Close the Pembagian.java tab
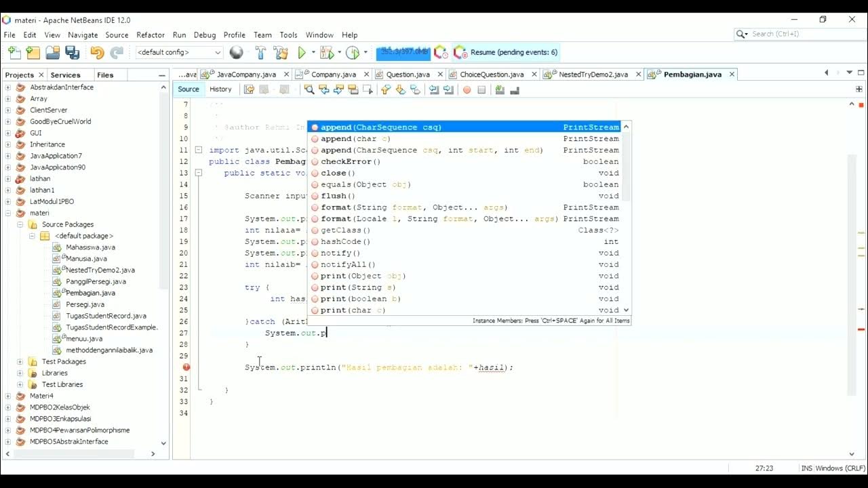The height and width of the screenshot is (488, 868). (x=732, y=75)
